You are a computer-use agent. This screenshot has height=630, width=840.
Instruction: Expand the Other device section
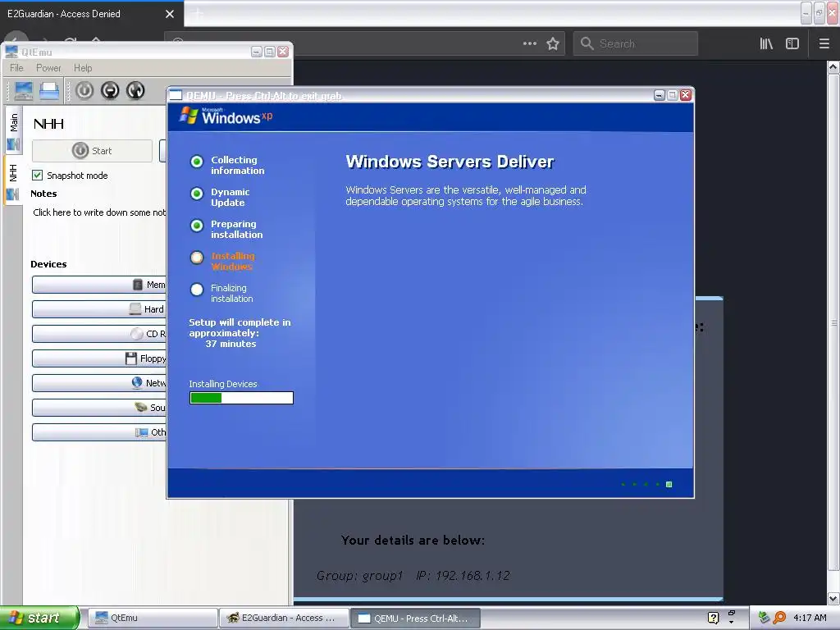pyautogui.click(x=99, y=432)
